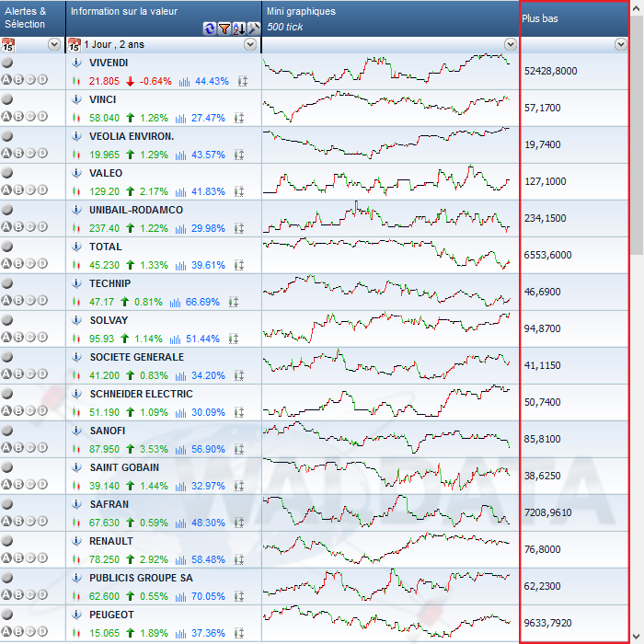Screen dimensions: 644x644
Task: Click the refresh icon in the Information header
Action: click(210, 29)
